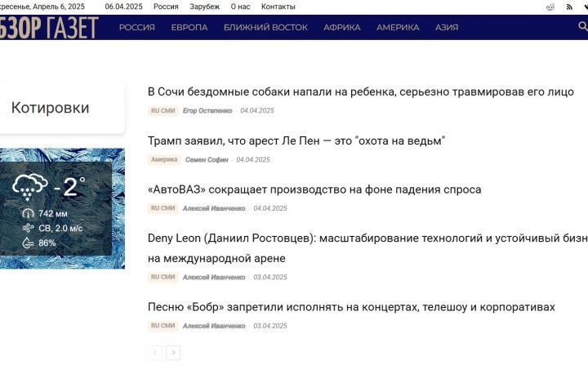Click Алексей Иванченко under Deny Leon article

pos(214,277)
